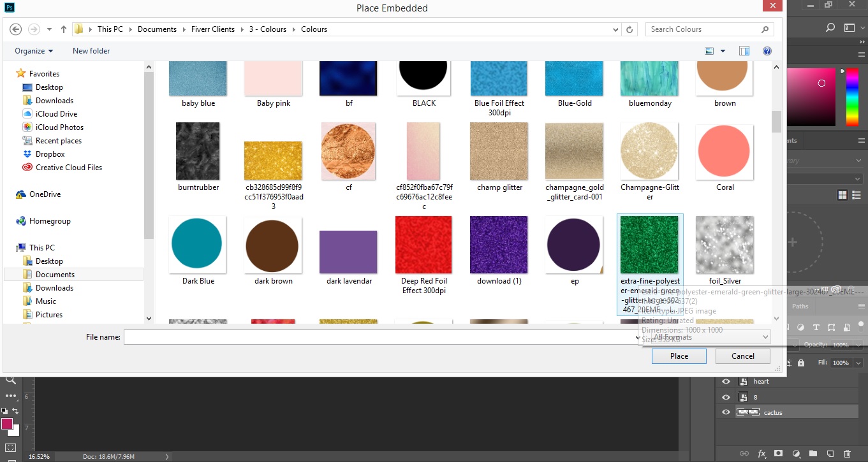The height and width of the screenshot is (462, 868).
Task: Select Music under This PC
Action: (x=46, y=301)
